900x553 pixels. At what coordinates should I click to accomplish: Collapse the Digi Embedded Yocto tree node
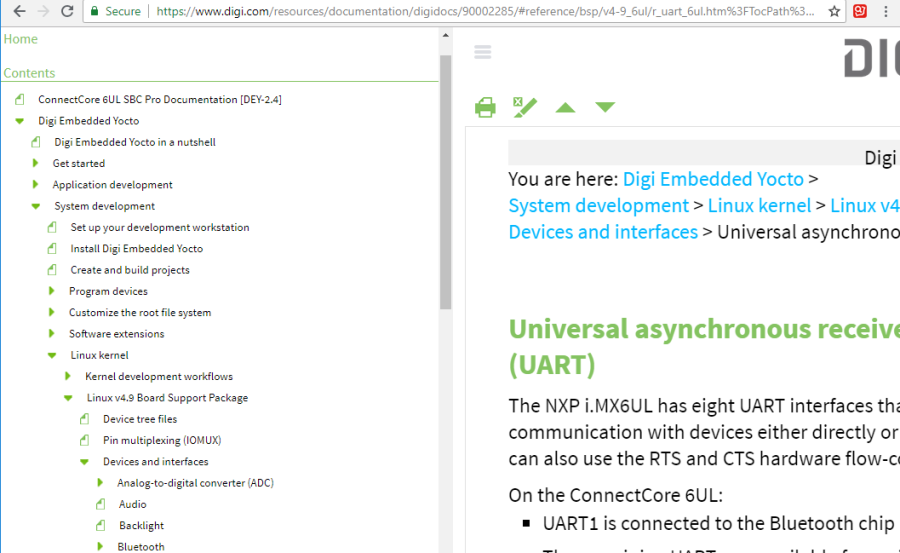[x=20, y=121]
